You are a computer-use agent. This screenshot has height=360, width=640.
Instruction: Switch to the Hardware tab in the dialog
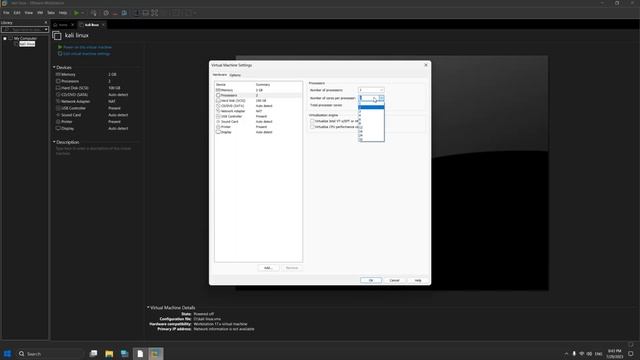tap(220, 75)
